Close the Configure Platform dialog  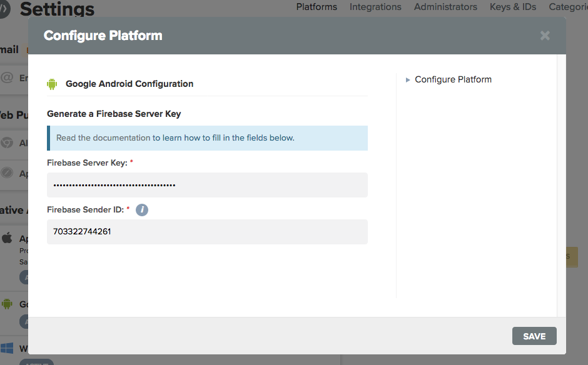coord(545,36)
